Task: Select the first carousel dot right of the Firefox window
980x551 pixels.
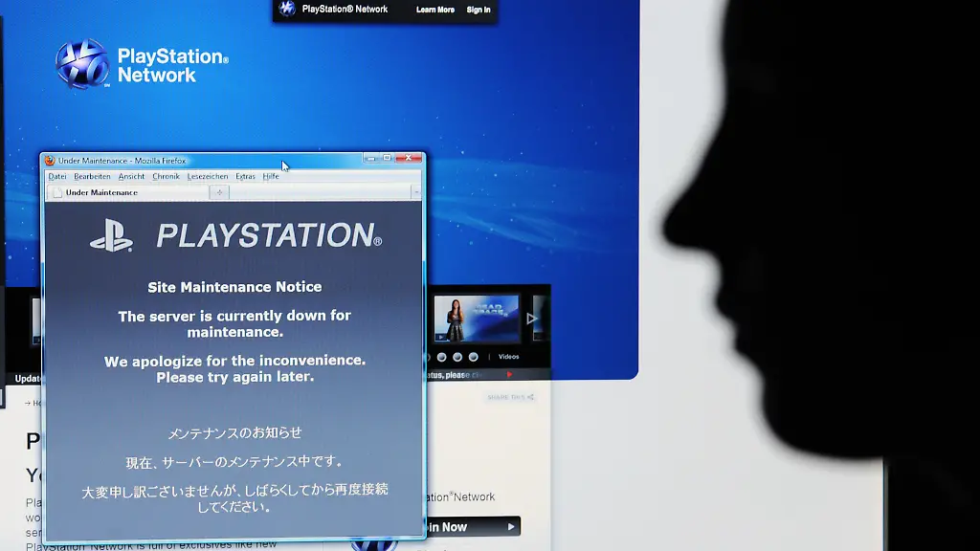Action: coord(441,357)
